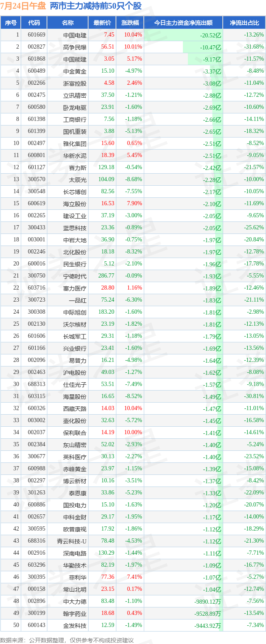266x644 pixels.
Task: Click stock name 博云新材
Action: pyautogui.click(x=75, y=481)
